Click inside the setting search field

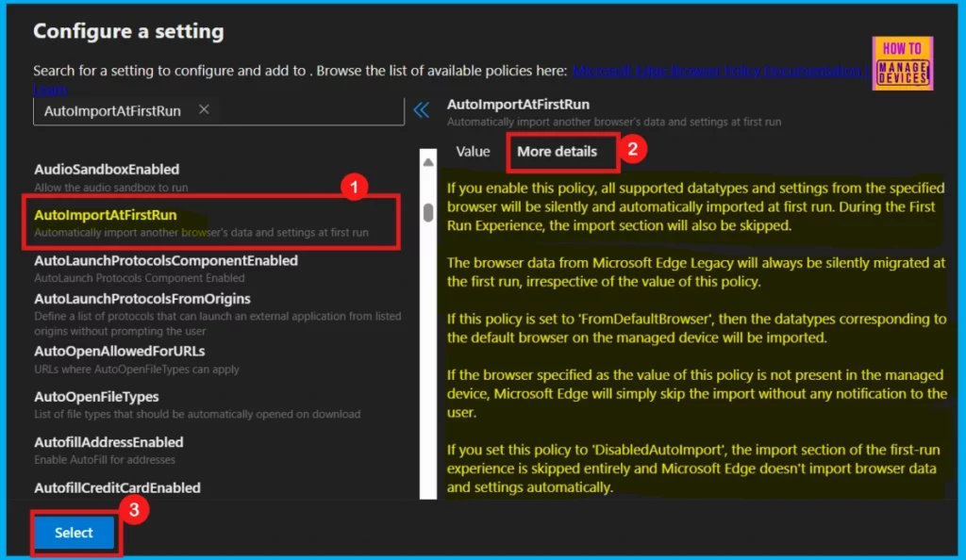219,110
